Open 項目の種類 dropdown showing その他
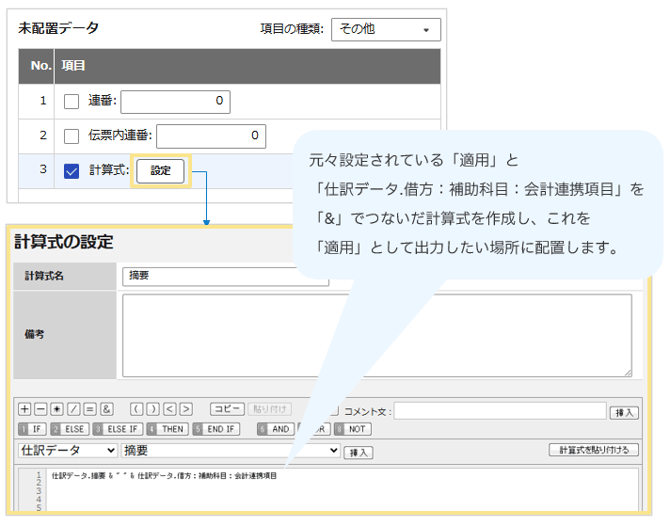Viewport: 670px width, 526px height. click(x=386, y=29)
